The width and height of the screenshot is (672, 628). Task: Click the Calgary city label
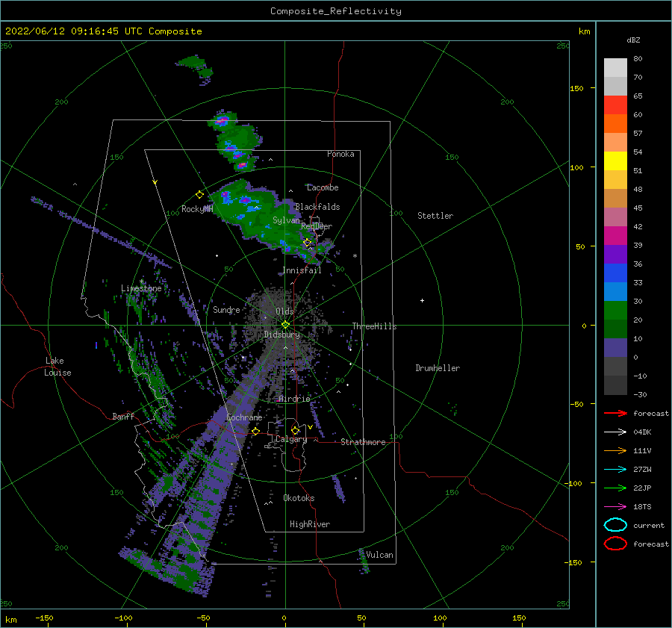tap(291, 439)
